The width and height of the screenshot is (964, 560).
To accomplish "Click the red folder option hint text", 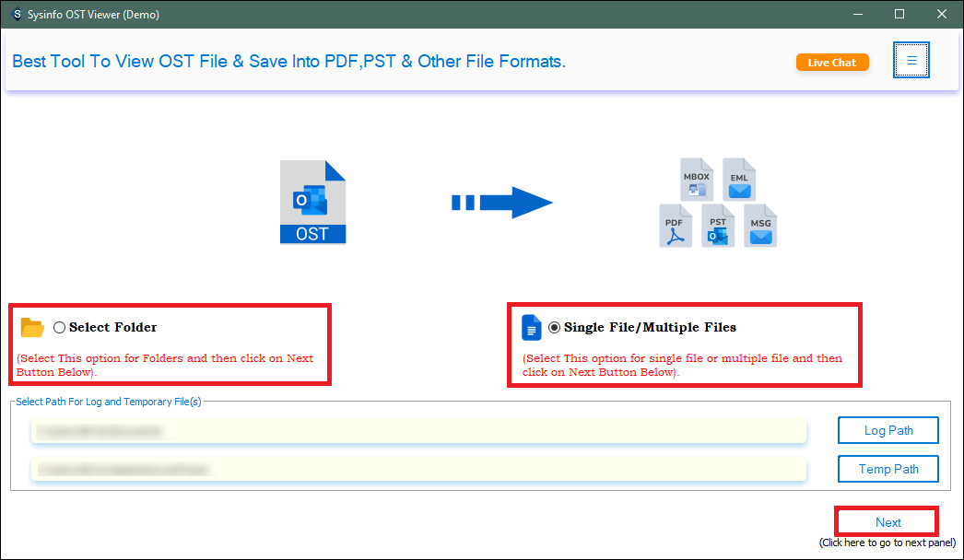I will coord(165,365).
